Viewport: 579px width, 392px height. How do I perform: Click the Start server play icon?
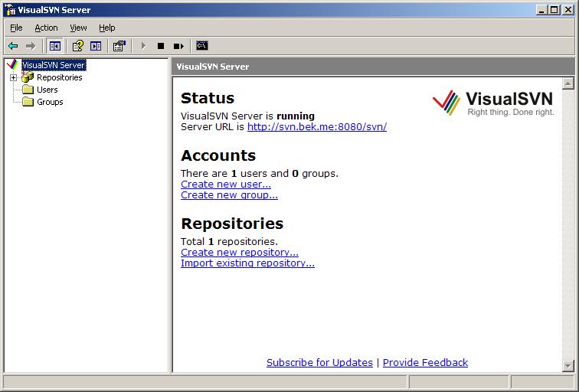(x=143, y=46)
